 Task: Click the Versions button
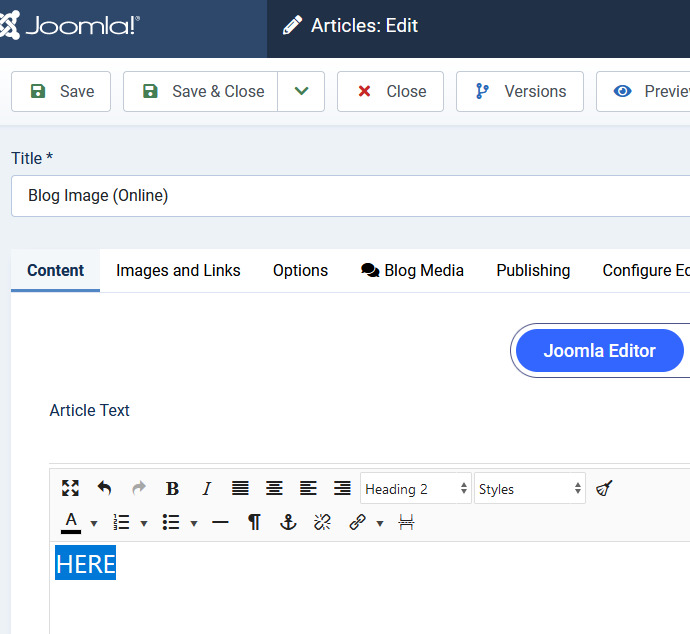tap(520, 91)
